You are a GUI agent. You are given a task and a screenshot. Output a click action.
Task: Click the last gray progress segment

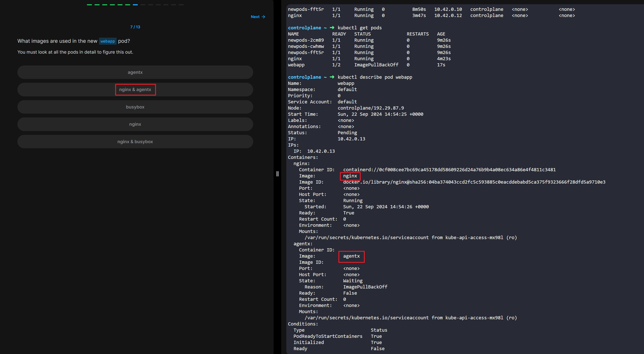(181, 5)
